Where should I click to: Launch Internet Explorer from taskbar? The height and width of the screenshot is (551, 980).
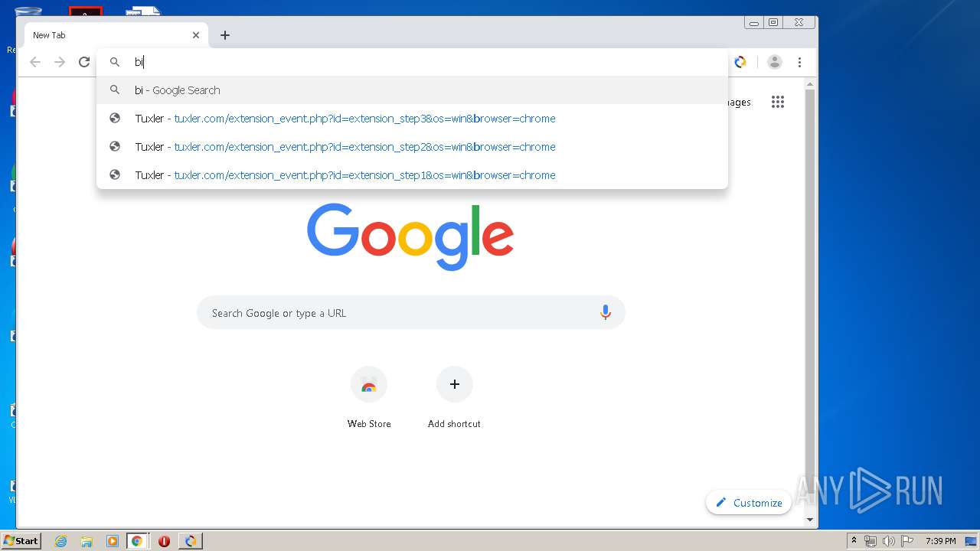point(61,541)
